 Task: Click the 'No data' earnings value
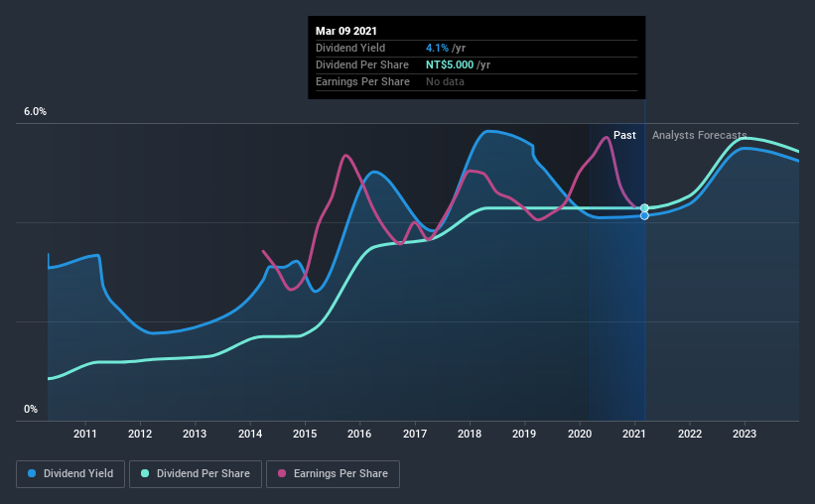click(x=445, y=81)
